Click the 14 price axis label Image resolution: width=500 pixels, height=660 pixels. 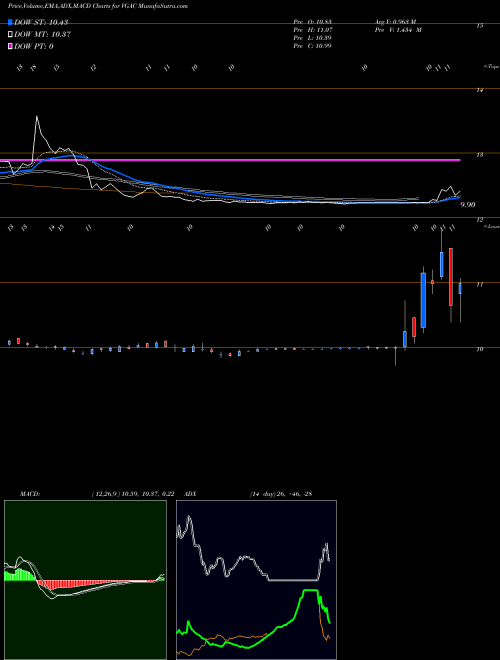tap(479, 90)
